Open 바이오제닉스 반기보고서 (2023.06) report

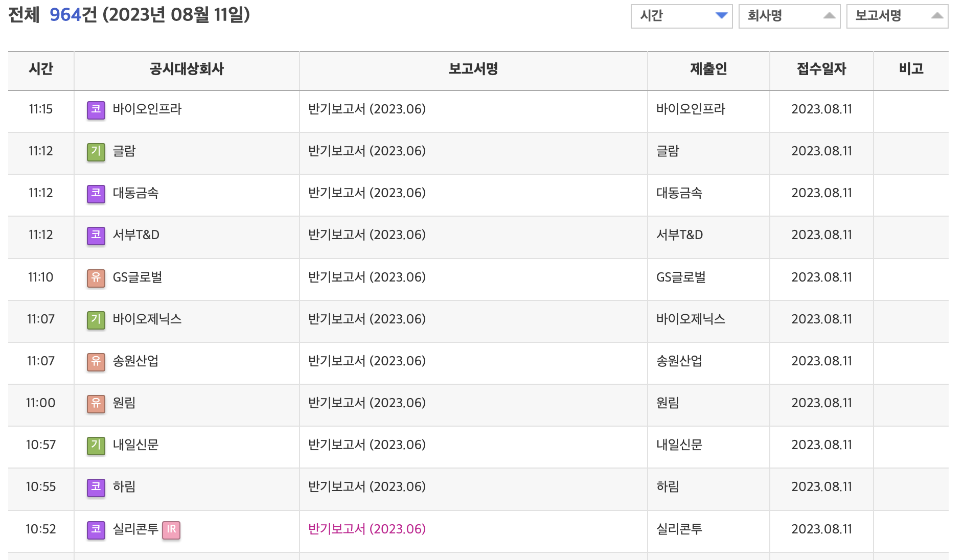point(367,319)
